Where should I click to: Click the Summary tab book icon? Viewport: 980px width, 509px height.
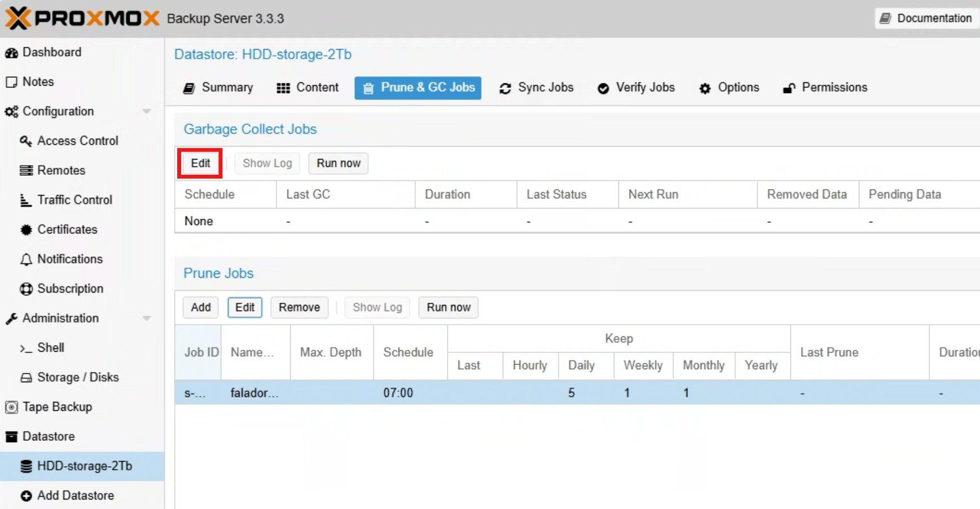point(189,88)
